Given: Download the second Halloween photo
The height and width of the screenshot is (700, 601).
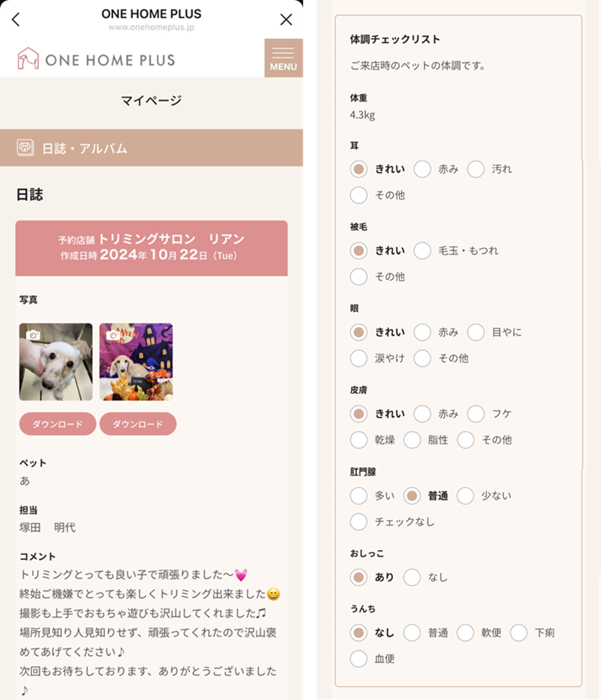Looking at the screenshot, I should tap(138, 424).
